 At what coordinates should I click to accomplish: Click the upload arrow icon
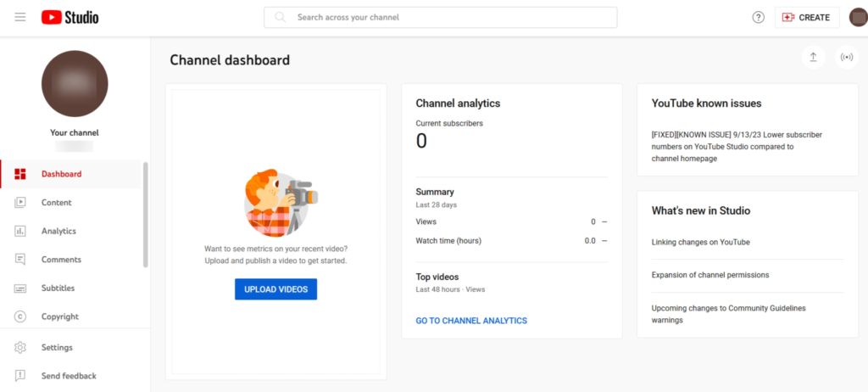point(813,58)
